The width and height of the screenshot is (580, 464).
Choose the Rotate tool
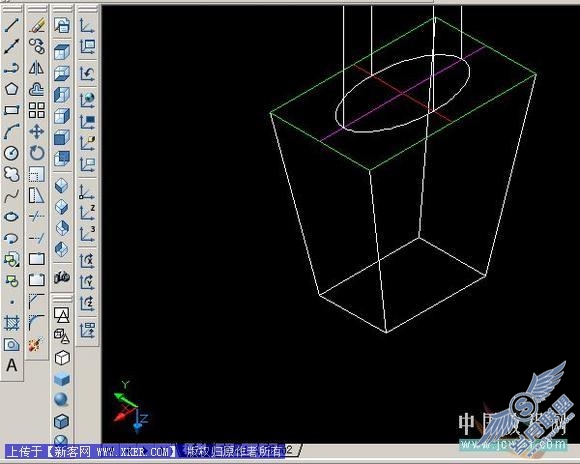(x=37, y=153)
